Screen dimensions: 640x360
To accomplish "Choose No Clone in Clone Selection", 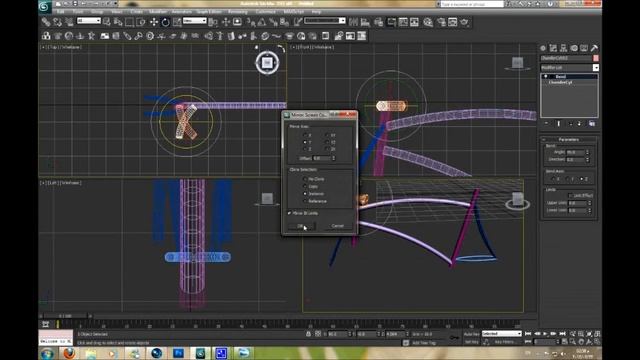I will click(x=305, y=179).
